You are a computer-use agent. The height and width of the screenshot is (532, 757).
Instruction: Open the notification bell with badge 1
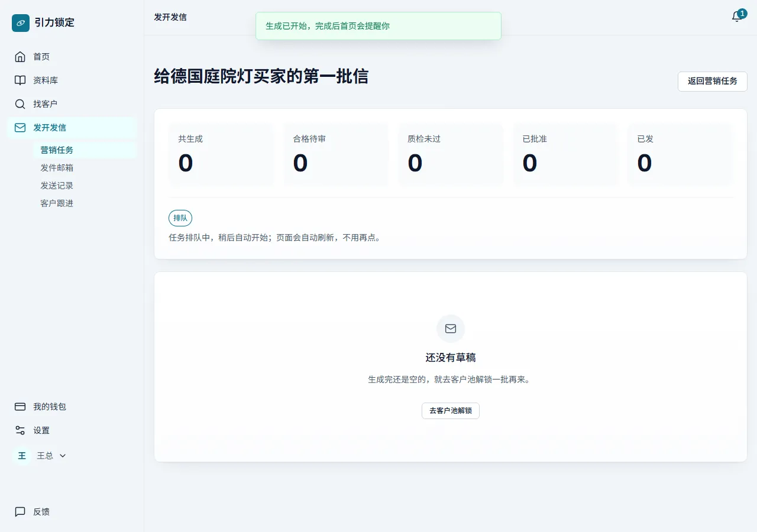(x=737, y=17)
